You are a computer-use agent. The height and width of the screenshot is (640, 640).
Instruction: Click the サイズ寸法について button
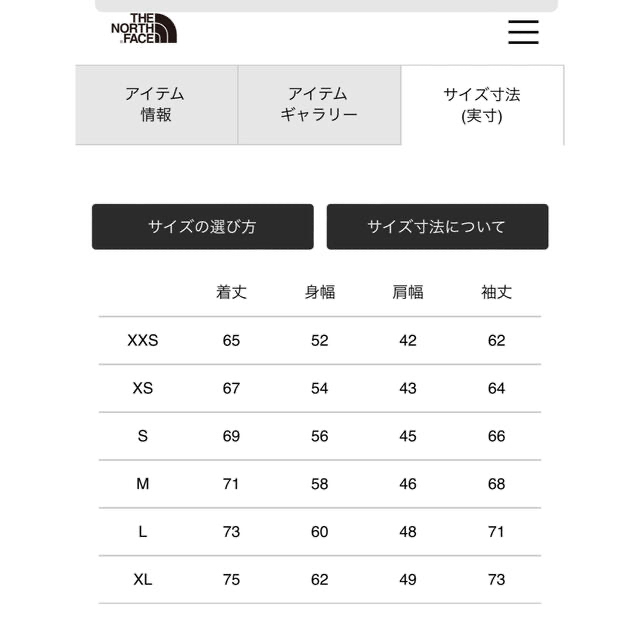click(x=437, y=227)
